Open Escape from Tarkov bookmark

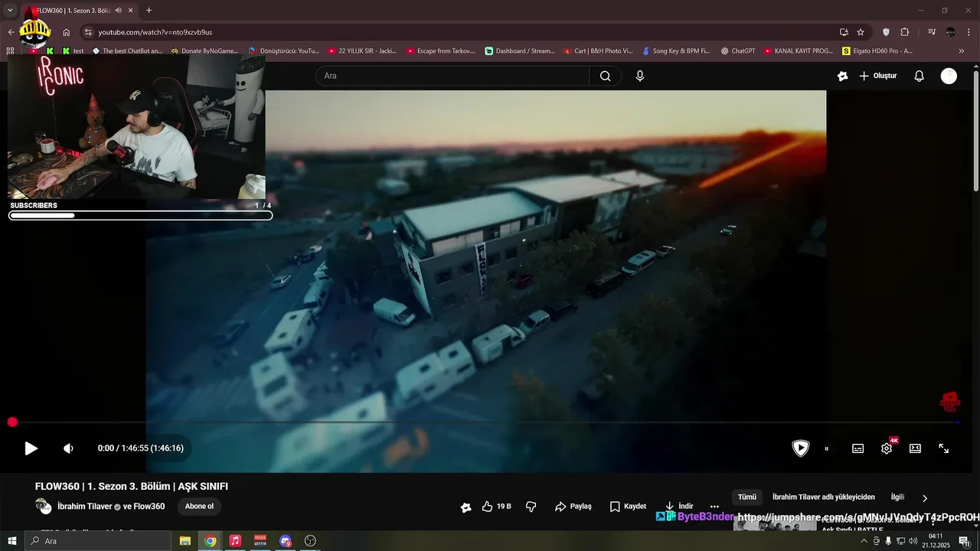pyautogui.click(x=440, y=51)
